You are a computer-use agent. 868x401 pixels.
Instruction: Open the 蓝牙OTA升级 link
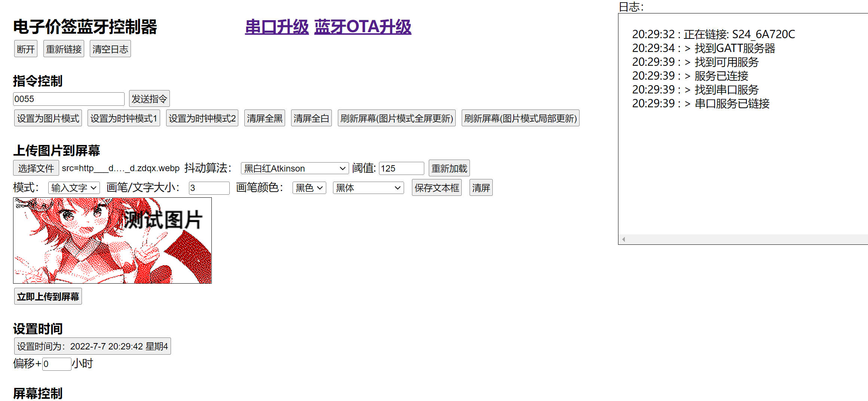pyautogui.click(x=363, y=27)
